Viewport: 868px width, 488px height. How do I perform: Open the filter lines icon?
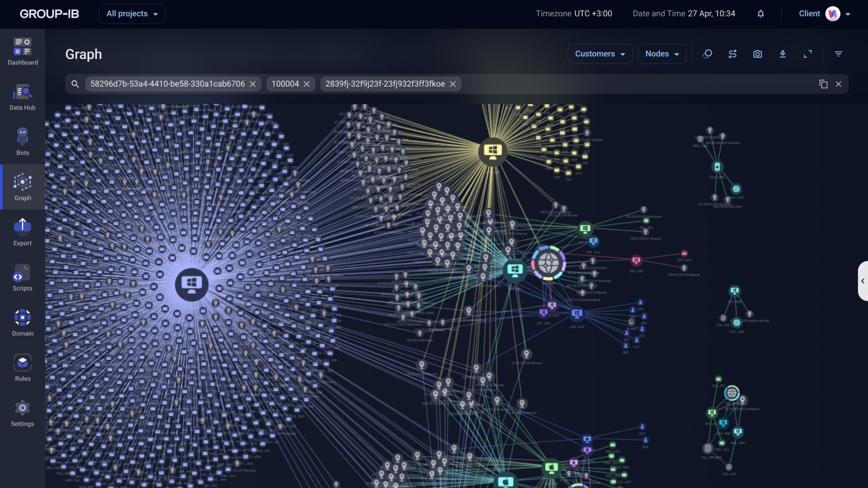838,54
